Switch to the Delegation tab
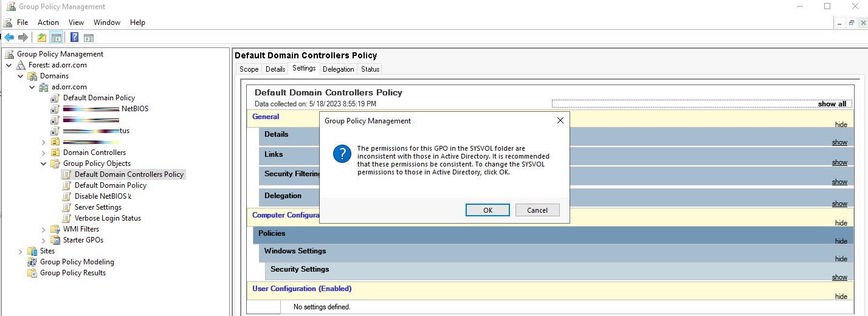 pyautogui.click(x=338, y=69)
